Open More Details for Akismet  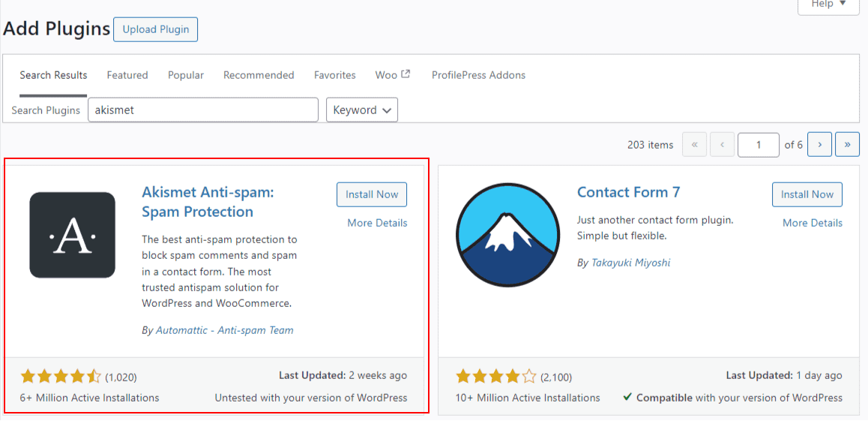377,223
